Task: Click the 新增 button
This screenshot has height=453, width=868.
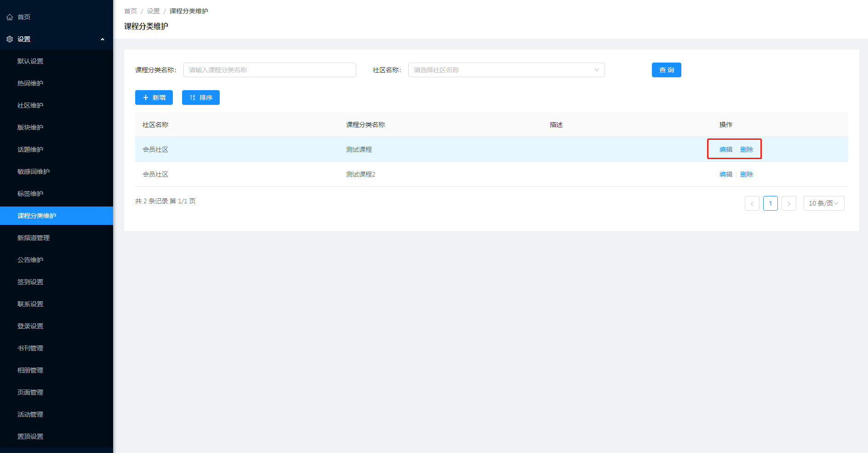Action: coord(154,97)
